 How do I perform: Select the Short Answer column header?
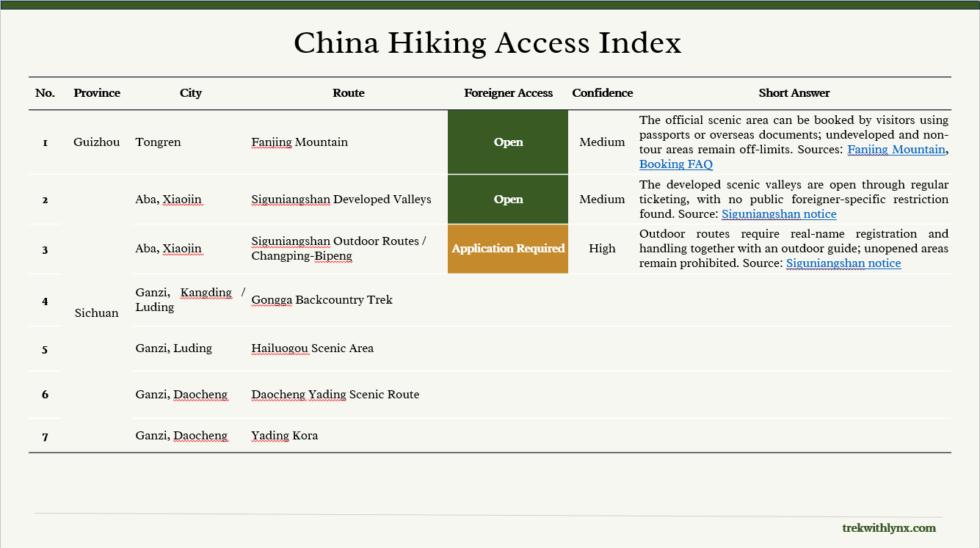pyautogui.click(x=794, y=93)
